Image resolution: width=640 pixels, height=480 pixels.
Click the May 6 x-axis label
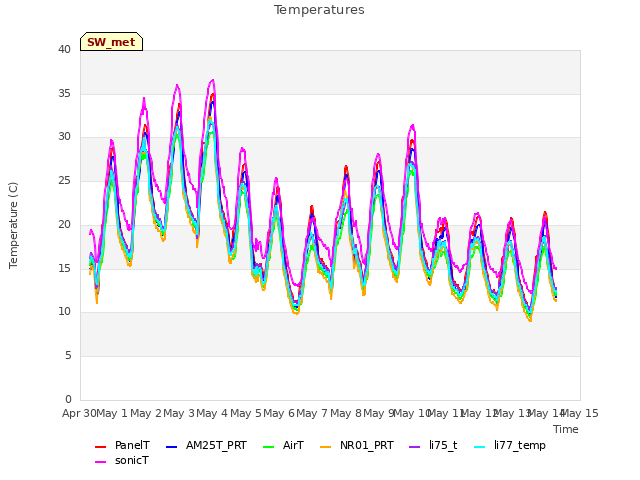coord(279,413)
